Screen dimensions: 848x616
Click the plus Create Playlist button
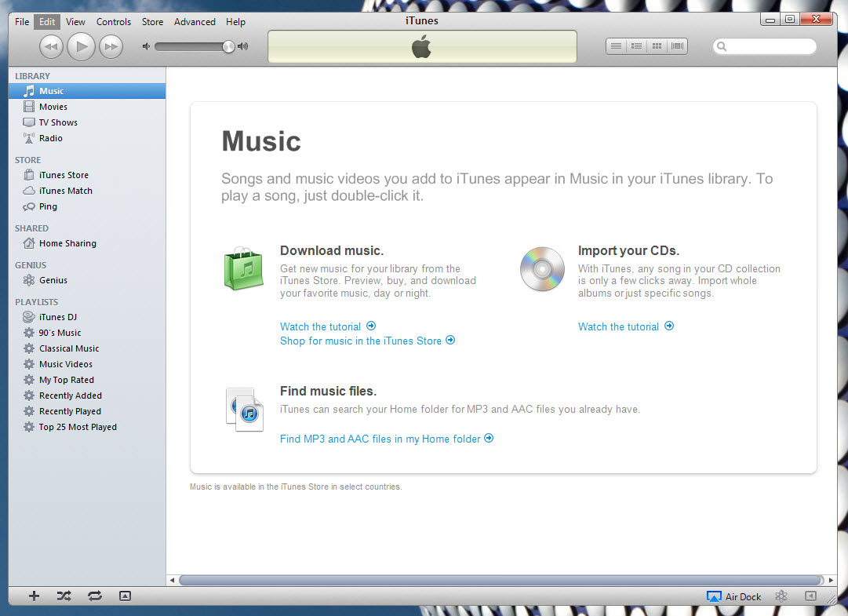(34, 596)
